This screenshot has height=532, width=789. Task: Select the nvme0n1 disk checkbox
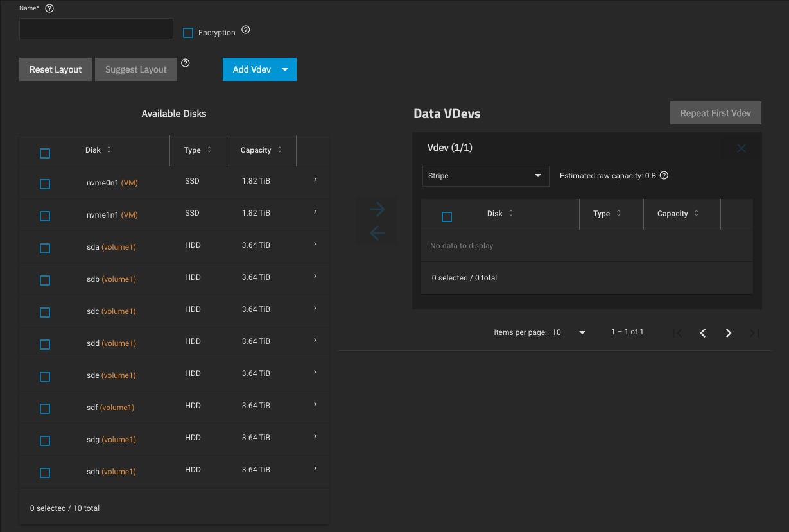45,184
